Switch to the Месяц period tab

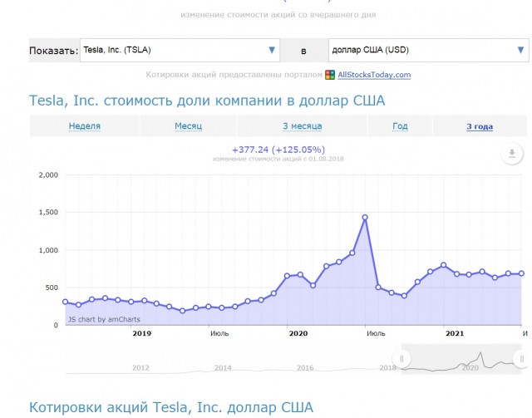coord(188,126)
